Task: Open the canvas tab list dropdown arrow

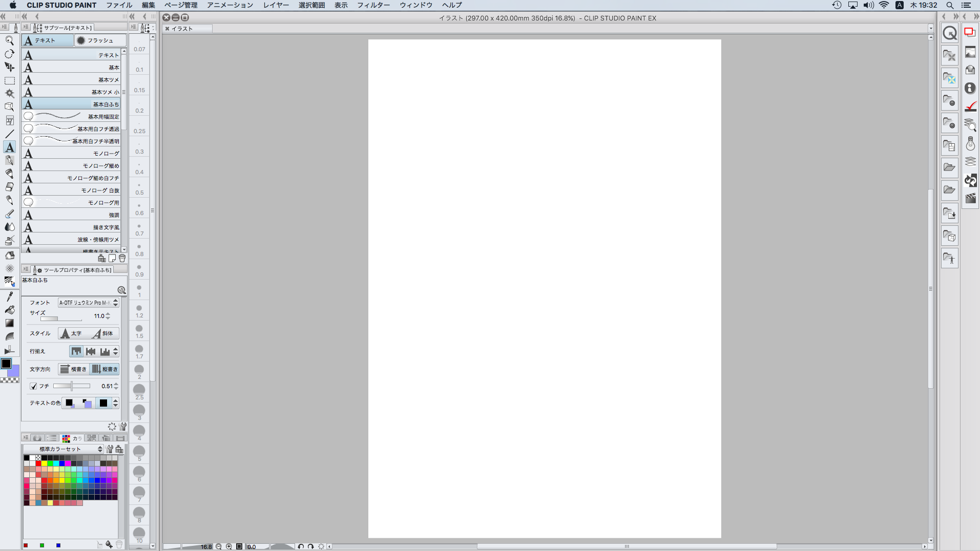Action: pos(931,28)
